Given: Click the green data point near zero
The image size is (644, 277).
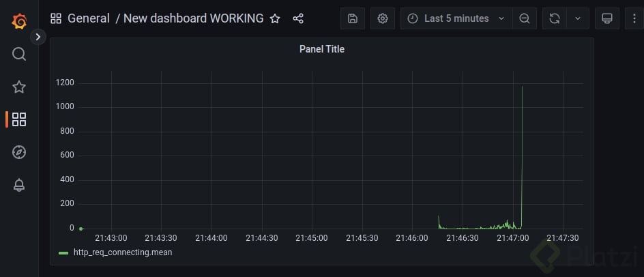Looking at the screenshot, I should click(x=81, y=229).
